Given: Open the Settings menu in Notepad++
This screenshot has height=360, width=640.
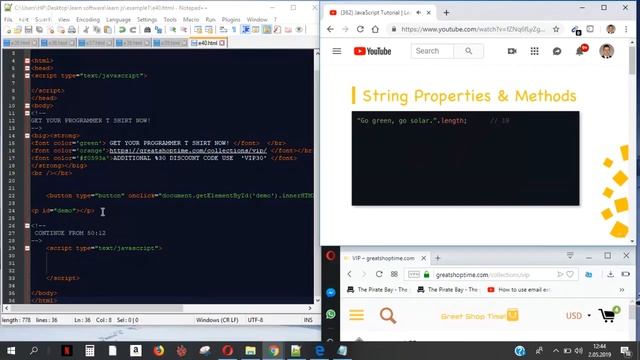Looking at the screenshot, I should point(147,20).
